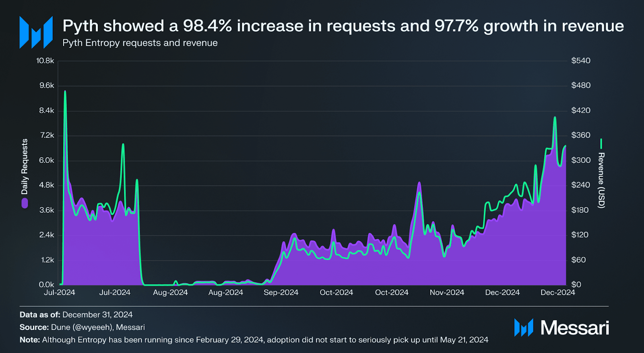The height and width of the screenshot is (353, 644).
Task: Click the first Jul-2024 x-axis label
Action: [60, 293]
